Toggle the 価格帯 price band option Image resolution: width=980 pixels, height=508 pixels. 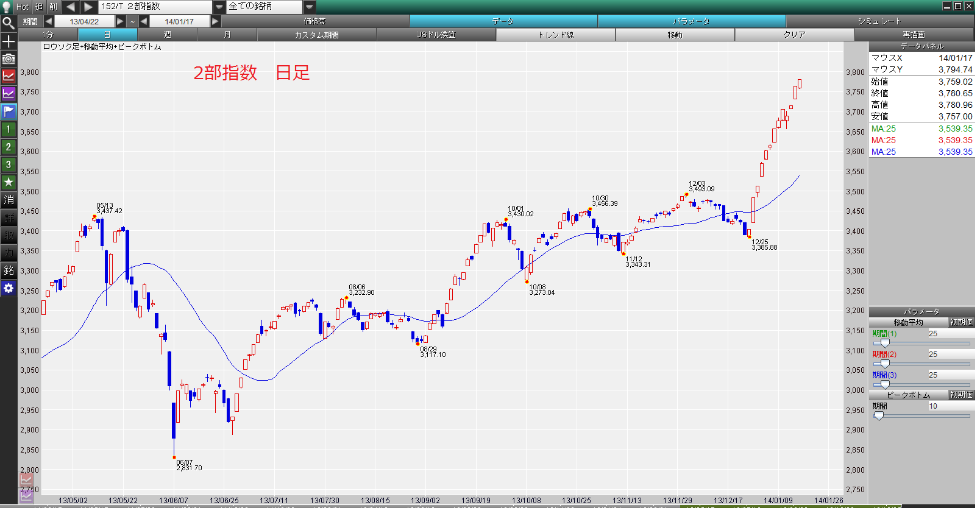click(315, 21)
